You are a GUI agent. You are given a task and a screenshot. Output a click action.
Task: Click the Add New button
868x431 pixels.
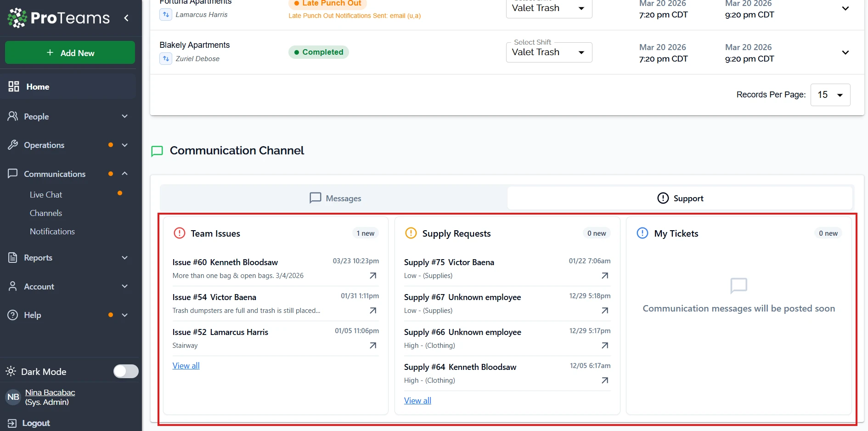(x=70, y=53)
